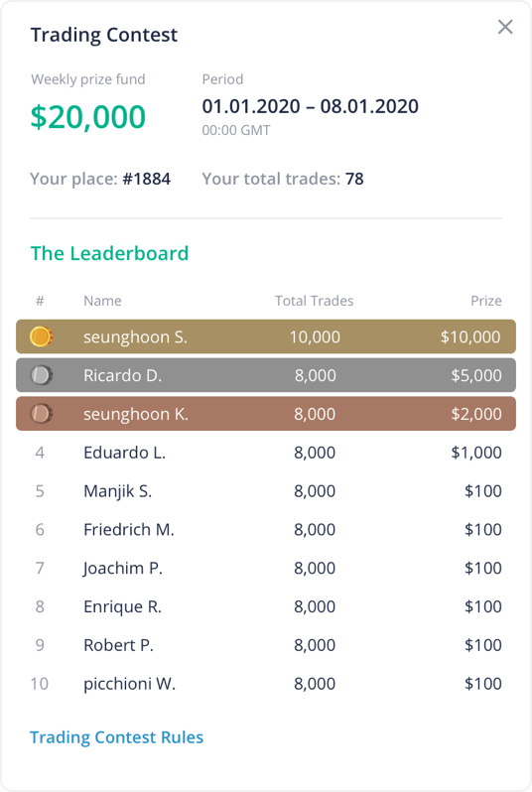Select the Ricardo D. leaderboard row

[266, 375]
